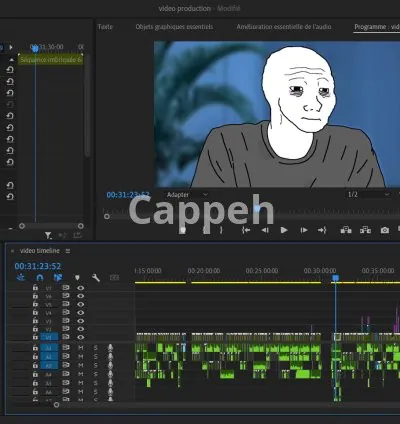Lock track V6
Screen dimensions: 400x424
click(x=35, y=296)
